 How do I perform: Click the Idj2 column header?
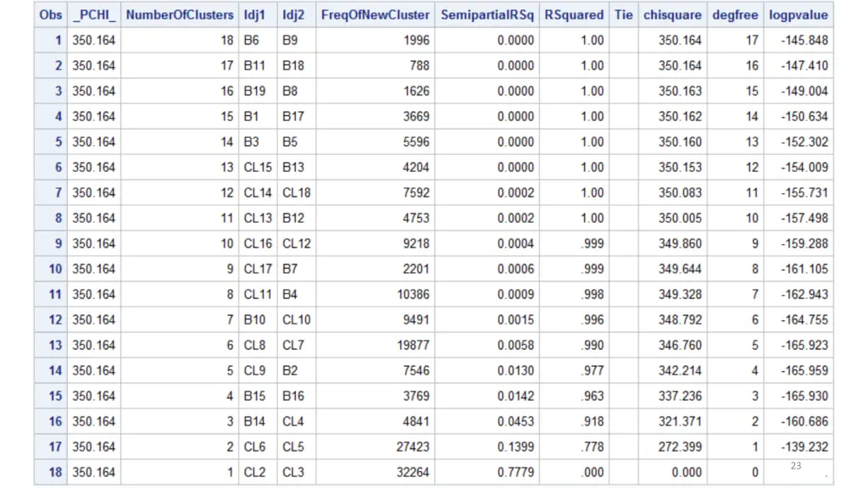293,15
